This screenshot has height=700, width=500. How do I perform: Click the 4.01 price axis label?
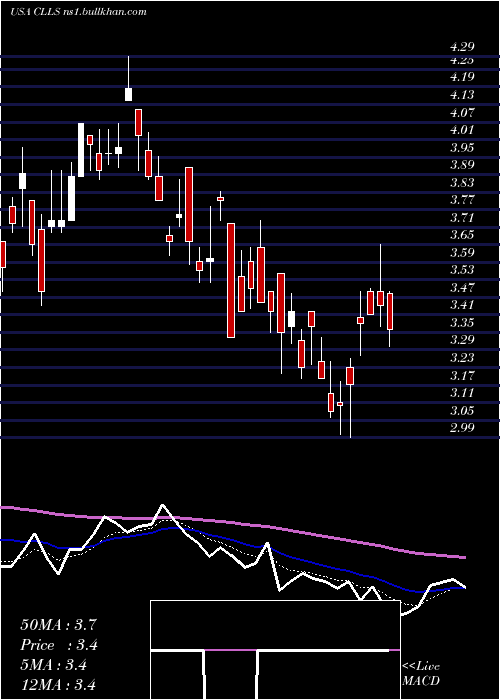point(462,129)
